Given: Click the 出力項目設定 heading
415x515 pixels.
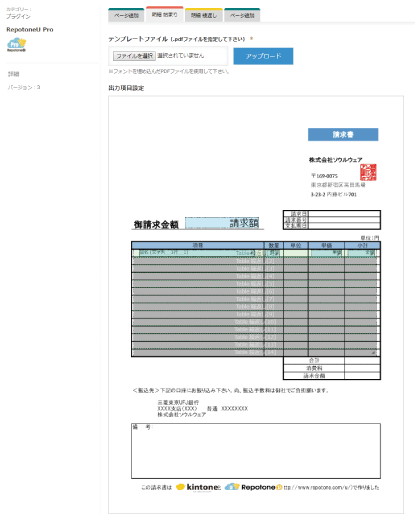Looking at the screenshot, I should pyautogui.click(x=126, y=88).
